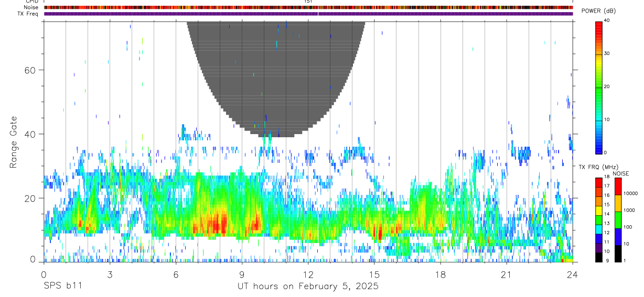Click the Noise color strip above the plot
The width and height of the screenshot is (644, 297).
(308, 7)
